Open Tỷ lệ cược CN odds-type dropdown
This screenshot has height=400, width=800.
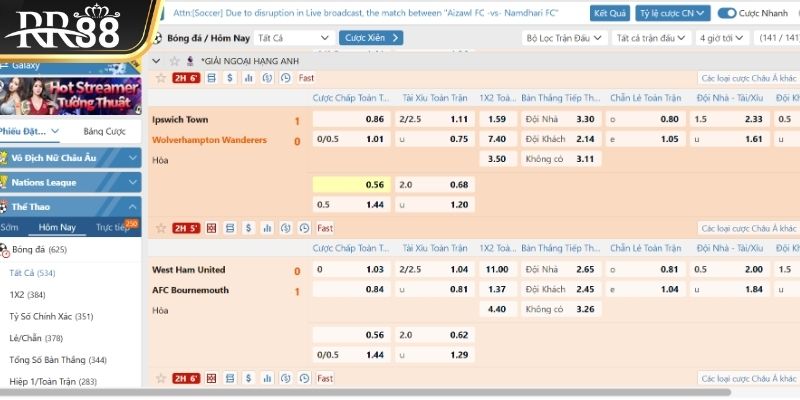tap(672, 13)
